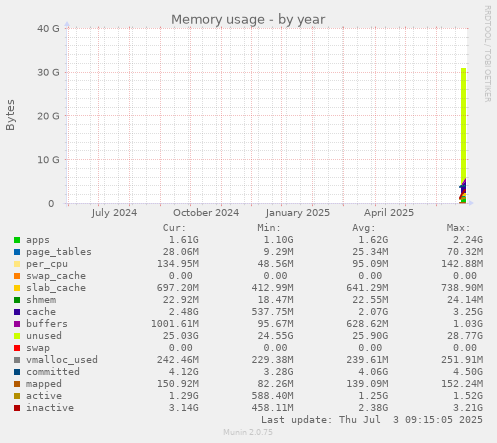Click the April 2025 axis label
The height and width of the screenshot is (443, 497).
(x=389, y=213)
